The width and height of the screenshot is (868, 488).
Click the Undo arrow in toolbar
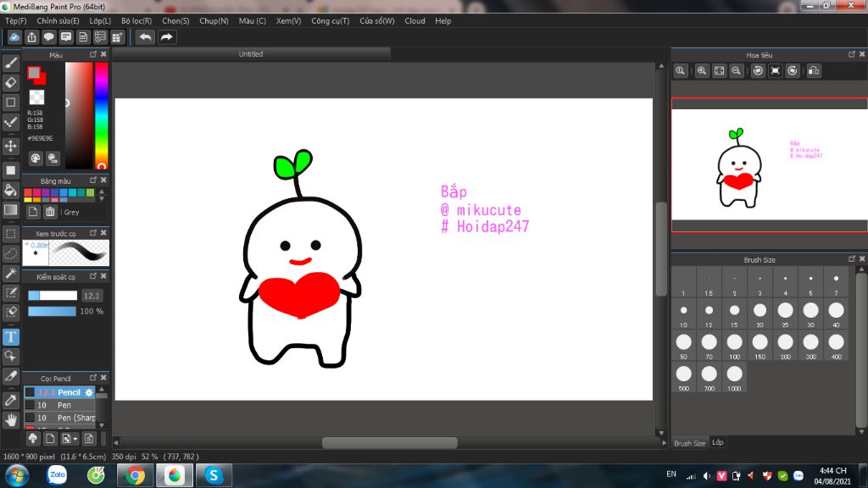point(146,37)
